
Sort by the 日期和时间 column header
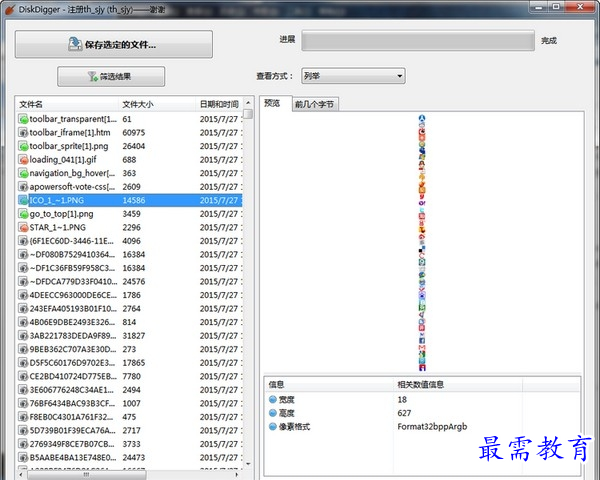(x=219, y=104)
